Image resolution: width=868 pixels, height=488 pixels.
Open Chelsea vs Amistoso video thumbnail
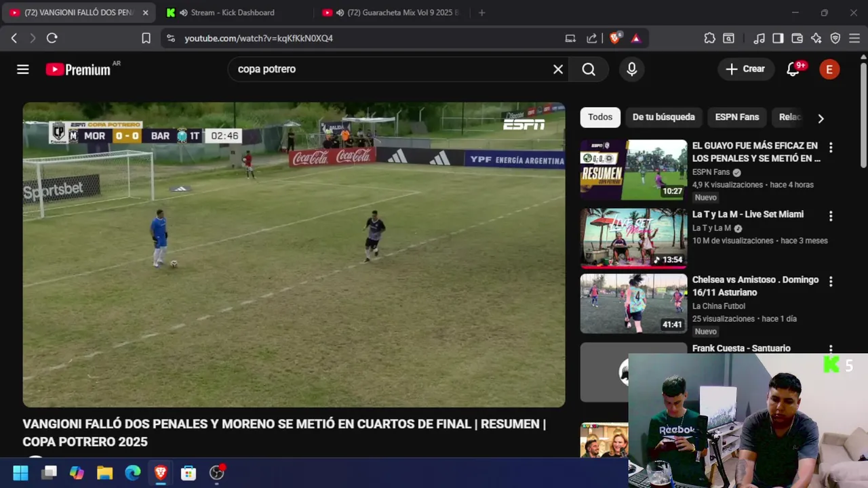(633, 304)
